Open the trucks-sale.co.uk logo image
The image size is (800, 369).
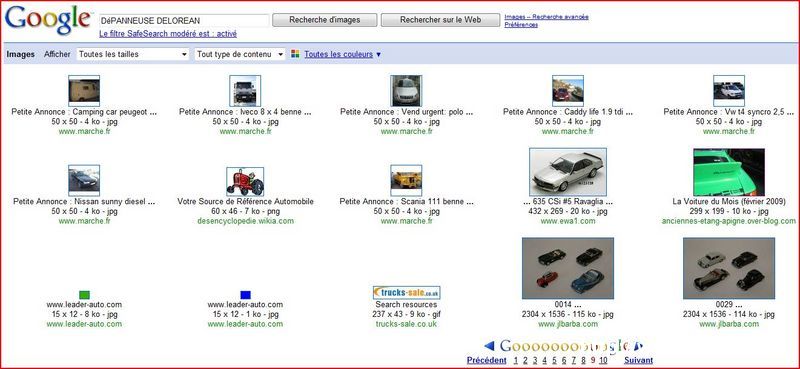coord(407,292)
